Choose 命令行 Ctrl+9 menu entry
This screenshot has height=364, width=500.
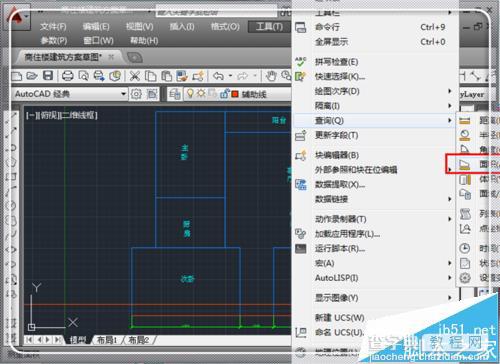pos(375,27)
